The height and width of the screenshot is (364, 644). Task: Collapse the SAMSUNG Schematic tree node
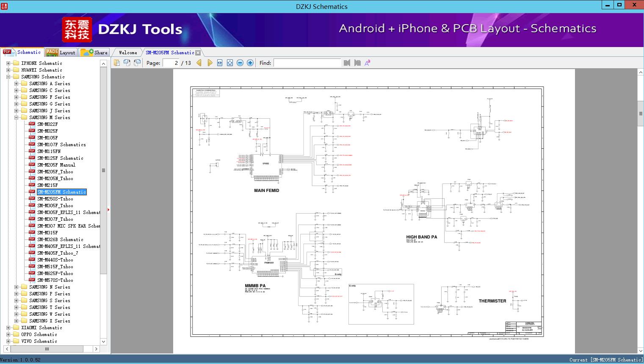click(x=8, y=77)
